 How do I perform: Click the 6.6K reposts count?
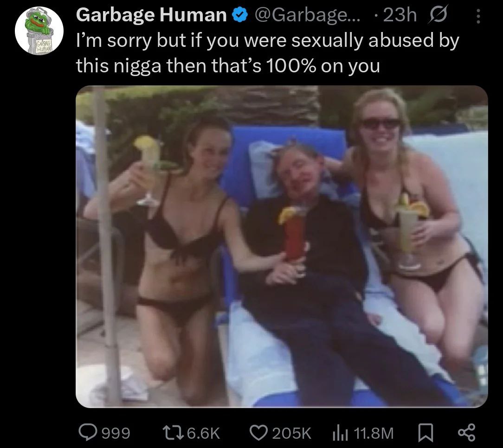203,433
